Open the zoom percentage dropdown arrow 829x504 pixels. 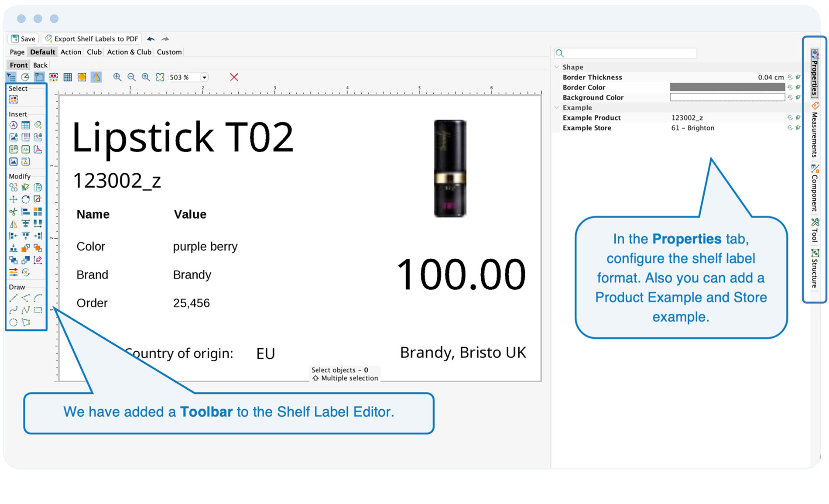tap(204, 77)
